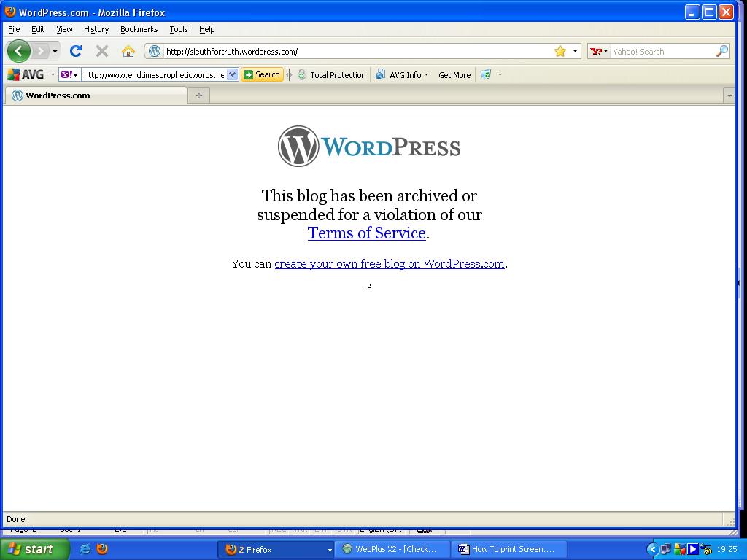Click the Done status bar text
The width and height of the screenshot is (747, 560).
pos(16,519)
